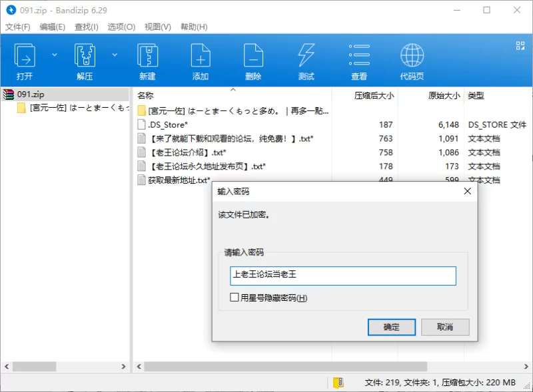Screen dimensions: 533x392
Task: Click the DS_STORE 文件 type cell
Action: [497, 124]
